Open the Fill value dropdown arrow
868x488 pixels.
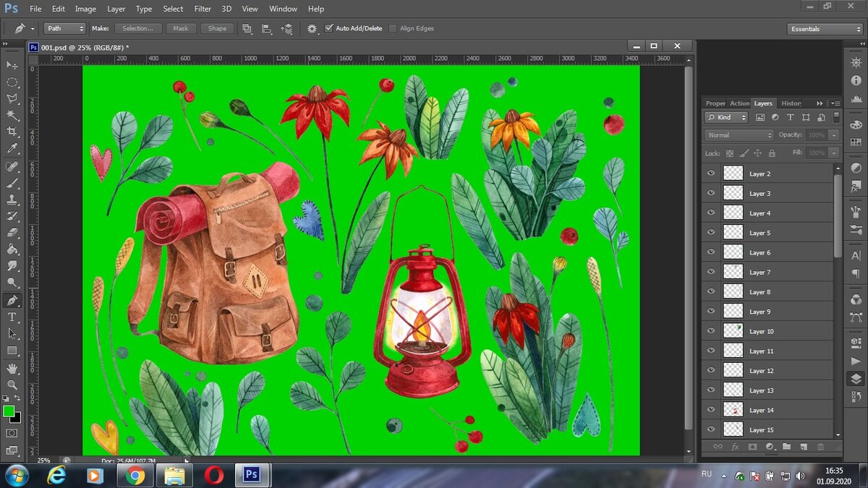[x=834, y=153]
